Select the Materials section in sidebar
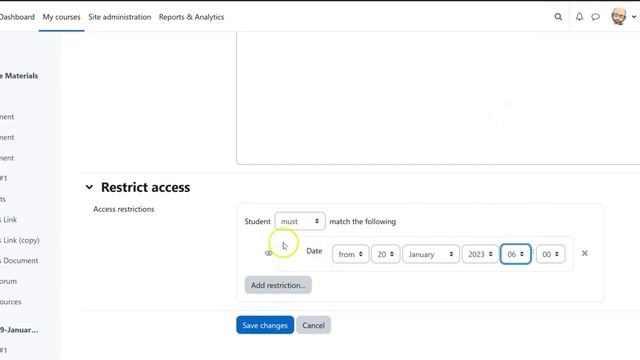The width and height of the screenshot is (640, 360). point(19,76)
